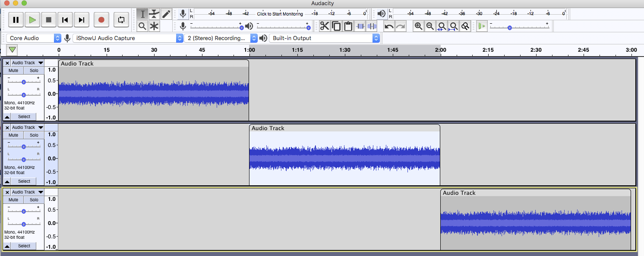
Task: Adjust the recording volume slider
Action: (216, 26)
